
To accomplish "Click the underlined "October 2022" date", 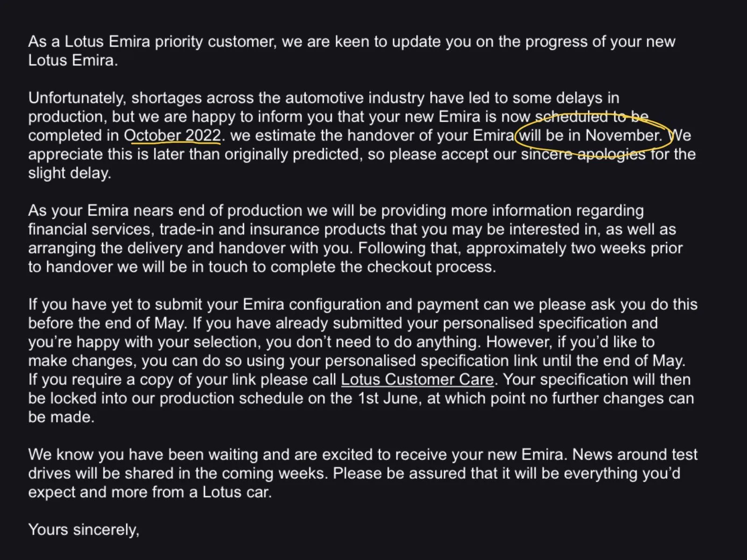I will coord(172,135).
